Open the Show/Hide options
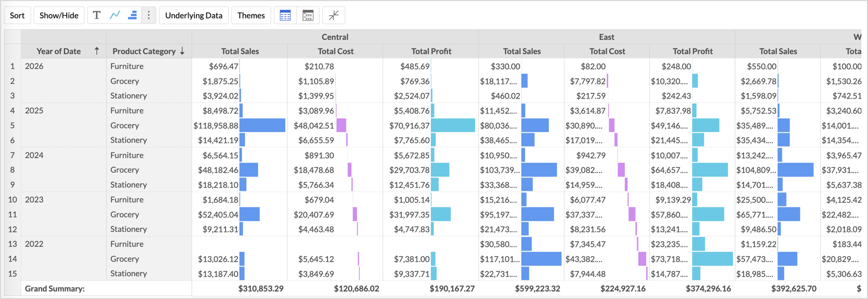Screen dimensions: 868x299 [x=59, y=15]
